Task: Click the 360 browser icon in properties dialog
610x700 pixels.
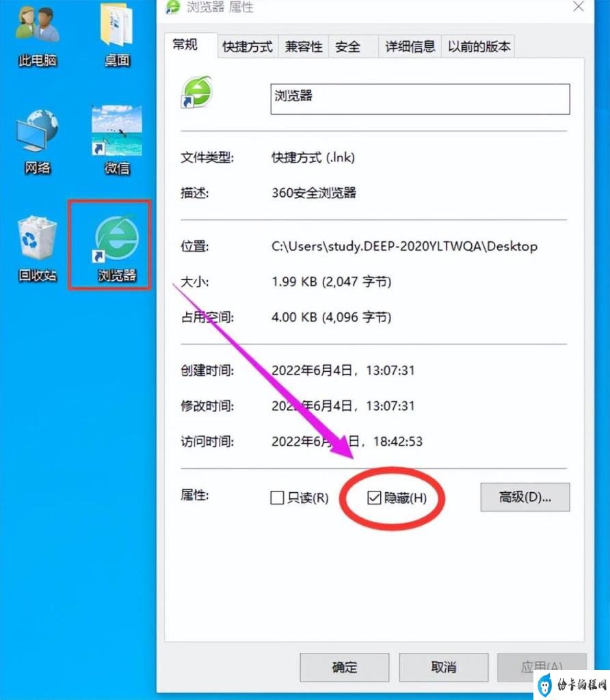Action: [x=196, y=92]
